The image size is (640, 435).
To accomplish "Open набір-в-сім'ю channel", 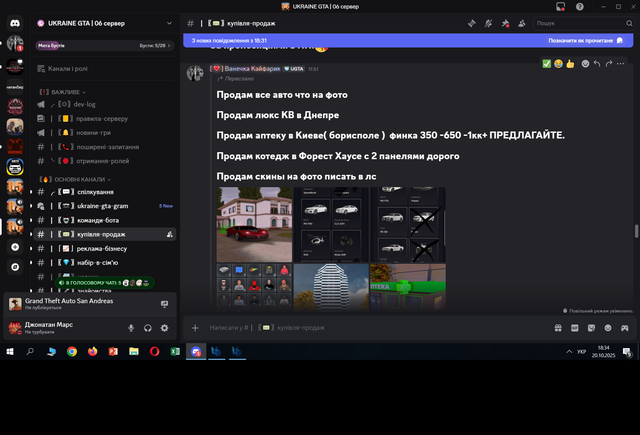I will coord(105,262).
